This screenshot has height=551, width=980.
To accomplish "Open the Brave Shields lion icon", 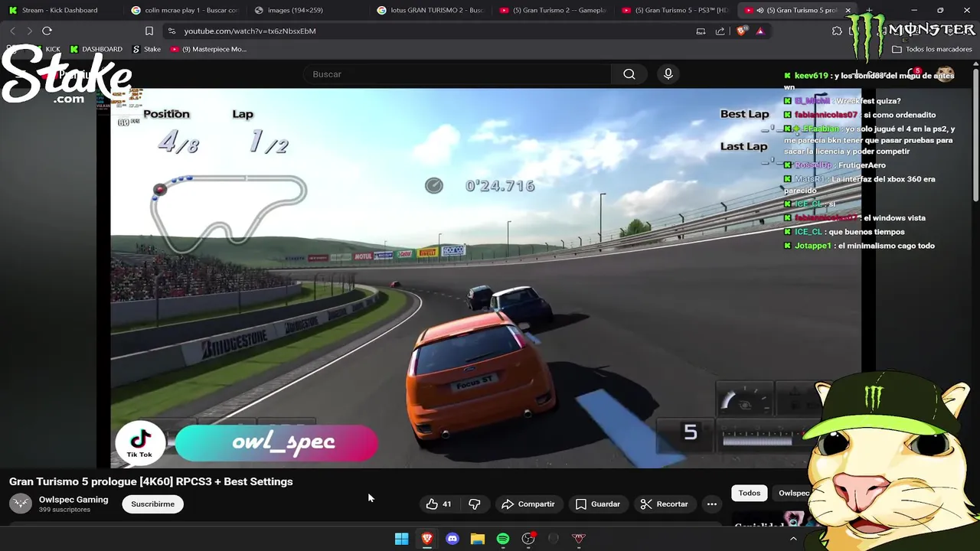I will [741, 31].
